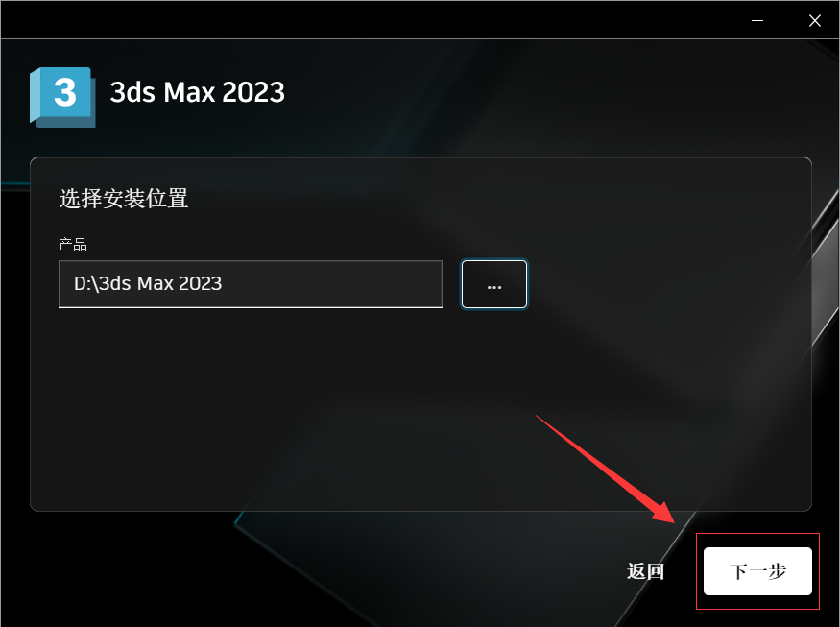Click the 选择安装位置 heading
The image size is (840, 627).
(123, 199)
